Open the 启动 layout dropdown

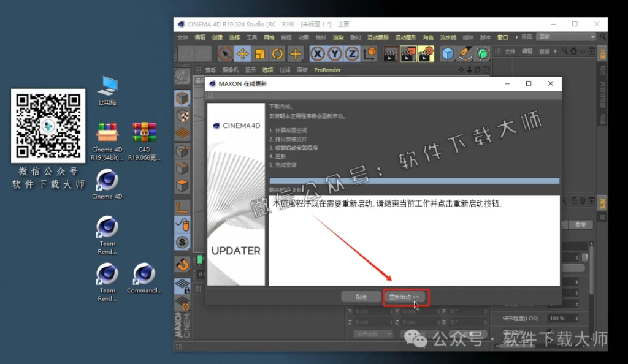pyautogui.click(x=565, y=37)
